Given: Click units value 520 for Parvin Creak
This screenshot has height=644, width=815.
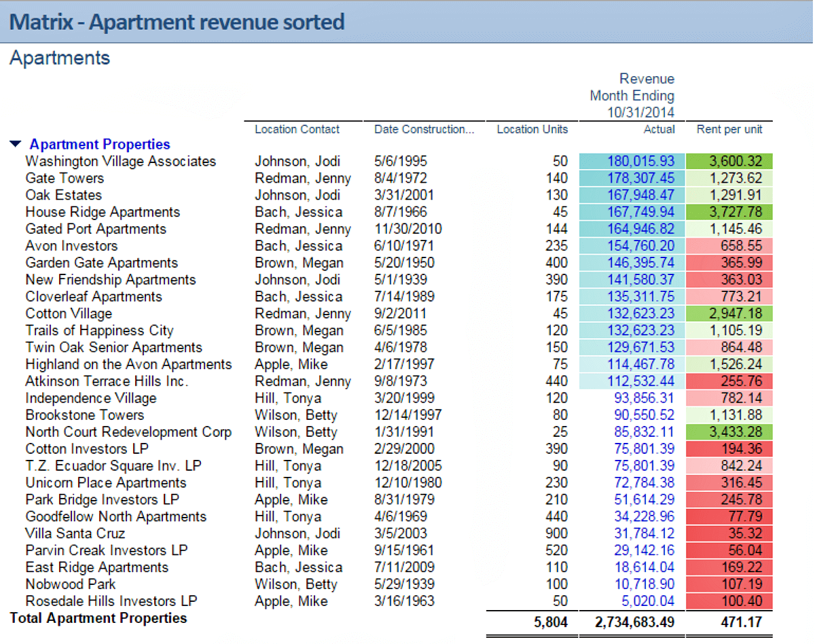Looking at the screenshot, I should pyautogui.click(x=557, y=550).
